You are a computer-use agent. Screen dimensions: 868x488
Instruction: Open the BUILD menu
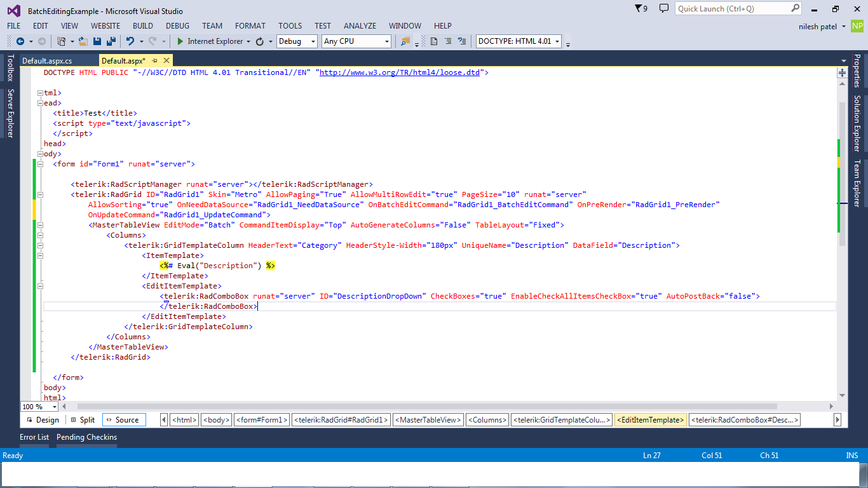[x=143, y=26]
